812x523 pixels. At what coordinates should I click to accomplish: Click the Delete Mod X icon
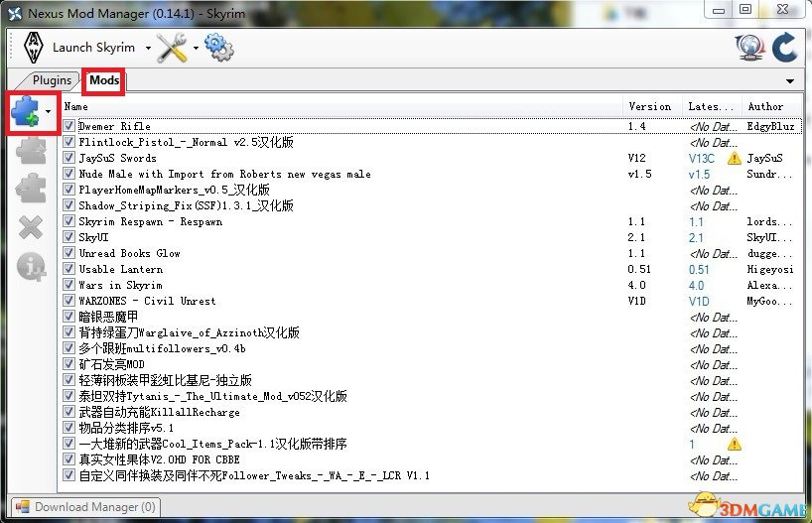31,227
